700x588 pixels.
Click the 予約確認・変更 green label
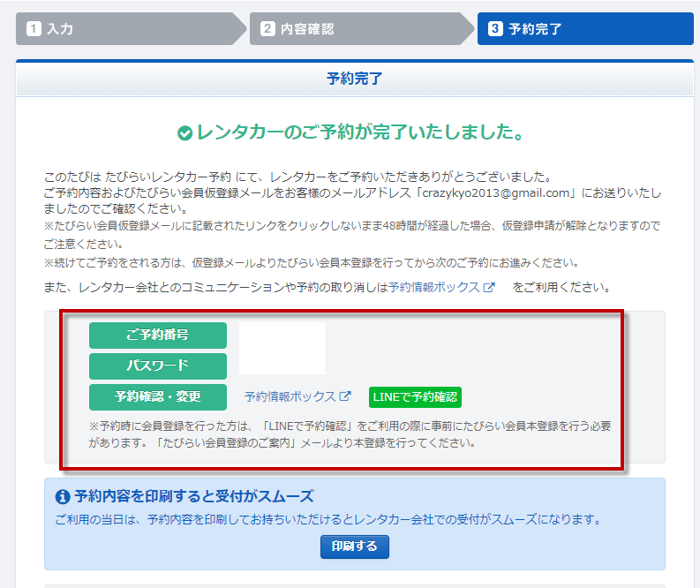158,397
